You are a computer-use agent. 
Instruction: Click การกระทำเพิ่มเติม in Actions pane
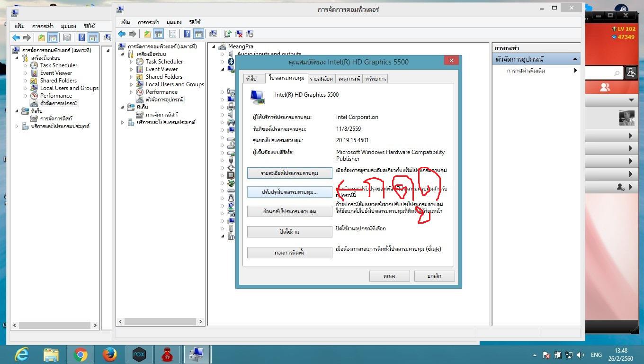(x=526, y=71)
